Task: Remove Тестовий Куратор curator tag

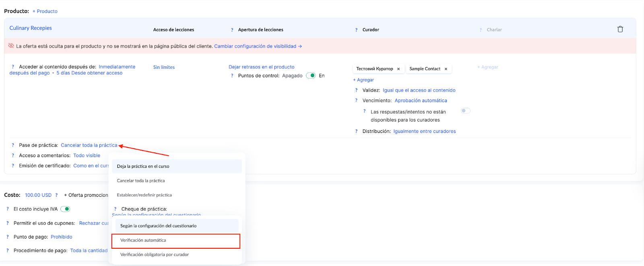Action: click(x=398, y=69)
